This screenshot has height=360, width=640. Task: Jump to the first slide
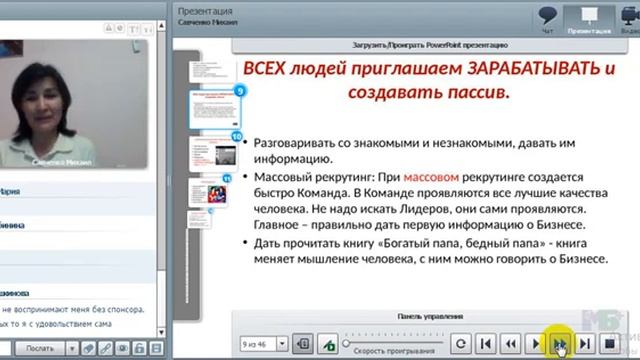pyautogui.click(x=486, y=344)
